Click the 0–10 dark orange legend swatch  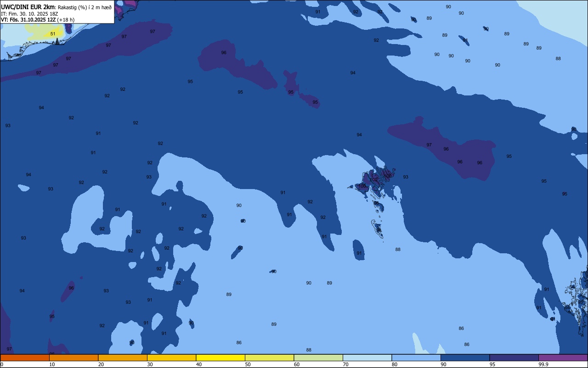tap(25, 357)
